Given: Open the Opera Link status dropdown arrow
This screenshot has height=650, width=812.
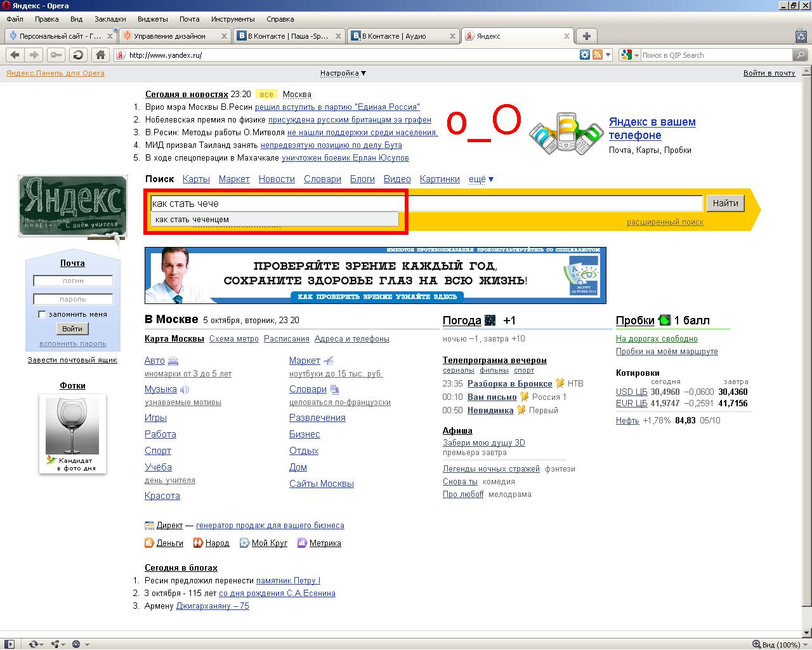Looking at the screenshot, I should pyautogui.click(x=42, y=644).
